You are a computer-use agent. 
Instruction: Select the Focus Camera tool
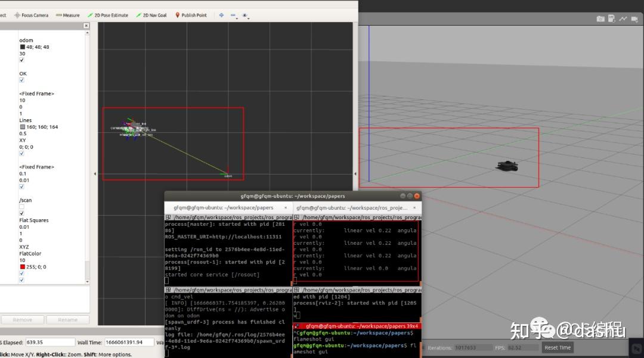[x=31, y=15]
